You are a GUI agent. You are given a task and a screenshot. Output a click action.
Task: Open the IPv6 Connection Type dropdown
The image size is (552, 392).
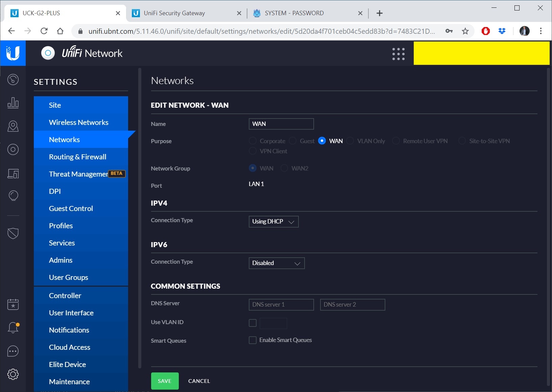[x=277, y=263]
